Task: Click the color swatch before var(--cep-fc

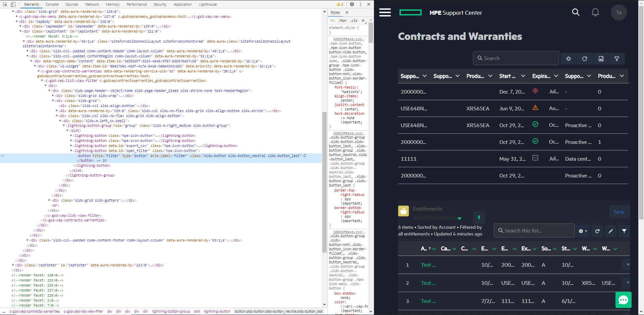Action: tap(342, 306)
